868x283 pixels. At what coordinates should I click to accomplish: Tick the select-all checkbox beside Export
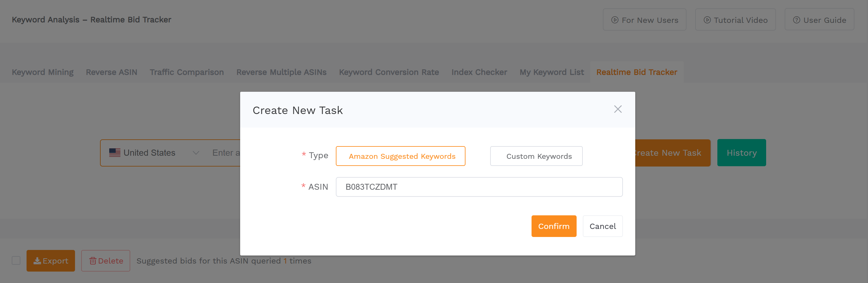click(x=16, y=261)
